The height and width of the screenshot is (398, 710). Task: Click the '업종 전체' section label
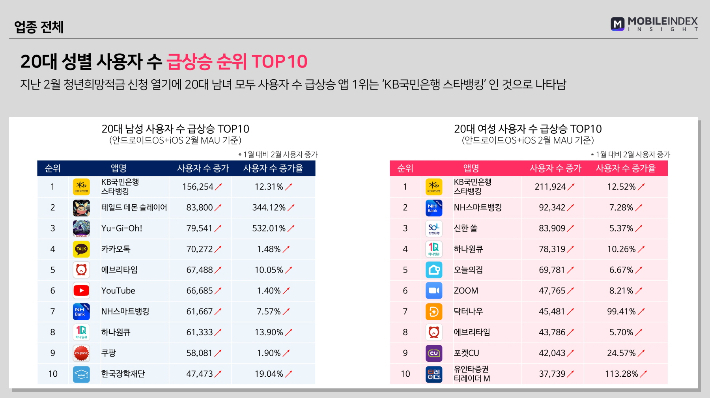click(39, 27)
